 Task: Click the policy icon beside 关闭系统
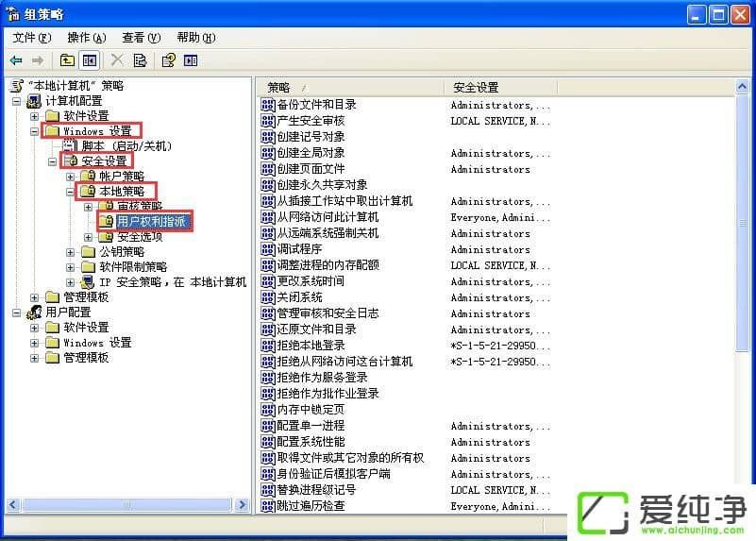[x=268, y=297]
